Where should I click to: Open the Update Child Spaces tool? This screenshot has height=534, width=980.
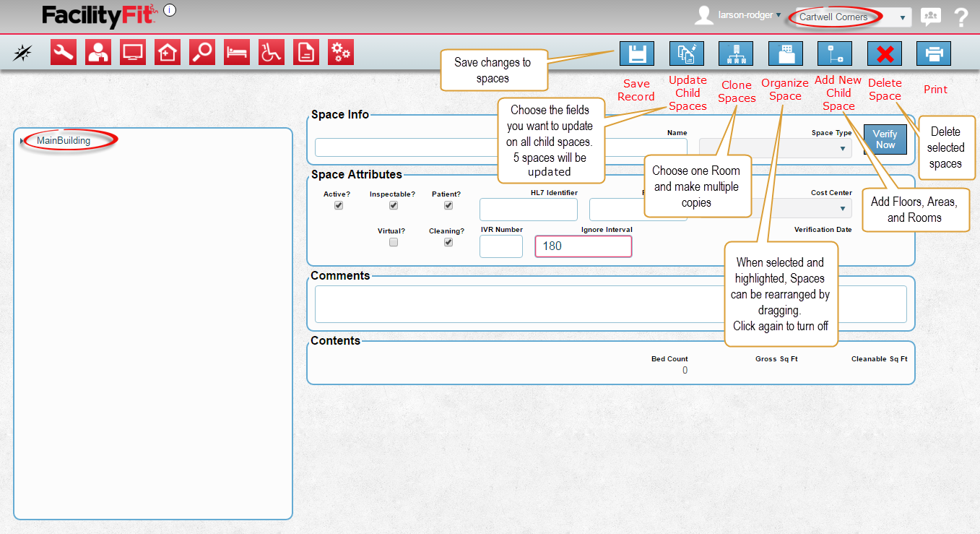click(686, 54)
